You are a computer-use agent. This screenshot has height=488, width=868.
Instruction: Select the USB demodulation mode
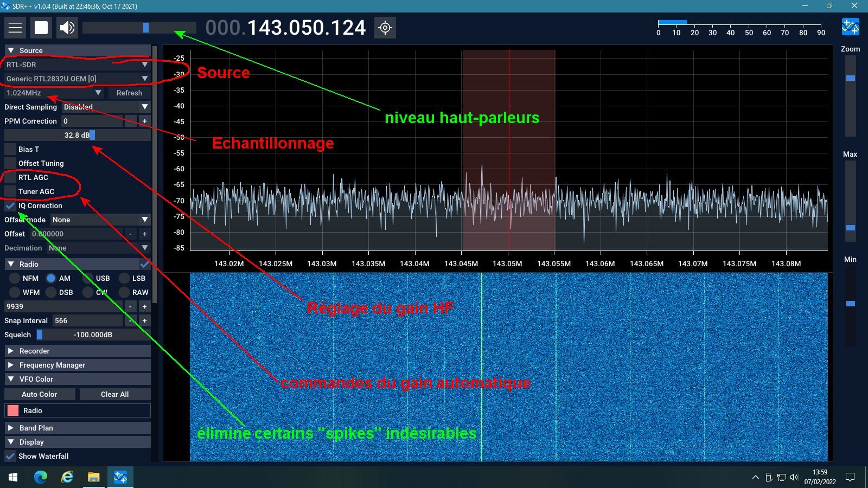pyautogui.click(x=88, y=278)
